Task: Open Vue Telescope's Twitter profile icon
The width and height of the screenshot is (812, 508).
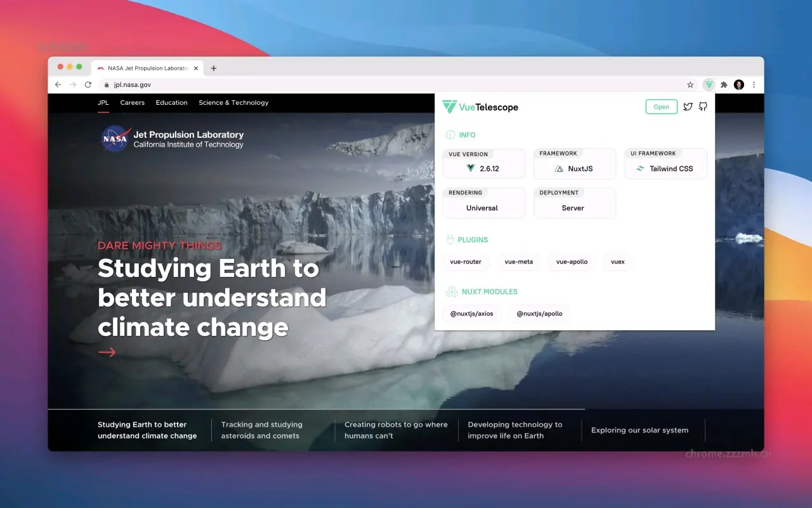Action: (x=688, y=107)
